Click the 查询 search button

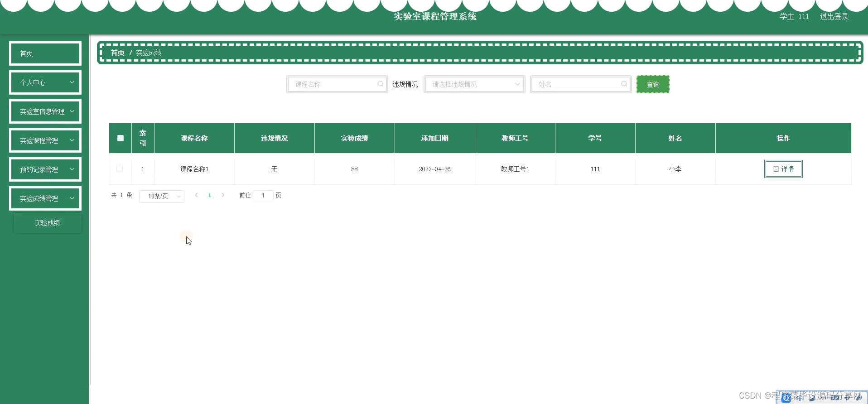[x=653, y=84]
